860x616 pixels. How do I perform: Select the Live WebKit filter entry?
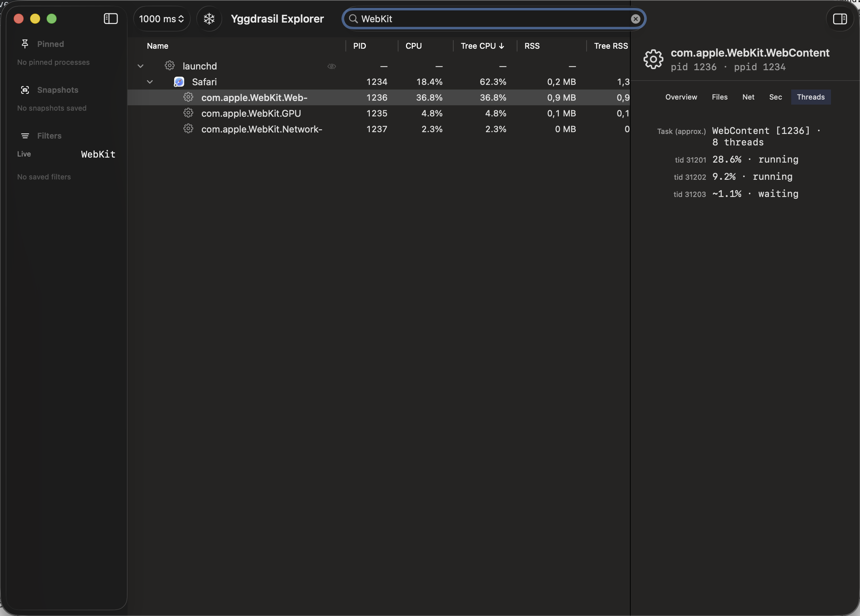point(66,154)
